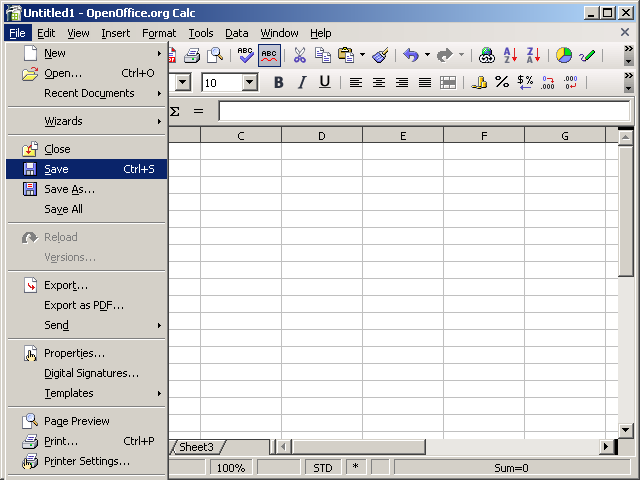
Task: Open the Redo history dropdown arrow
Action: coord(461,54)
